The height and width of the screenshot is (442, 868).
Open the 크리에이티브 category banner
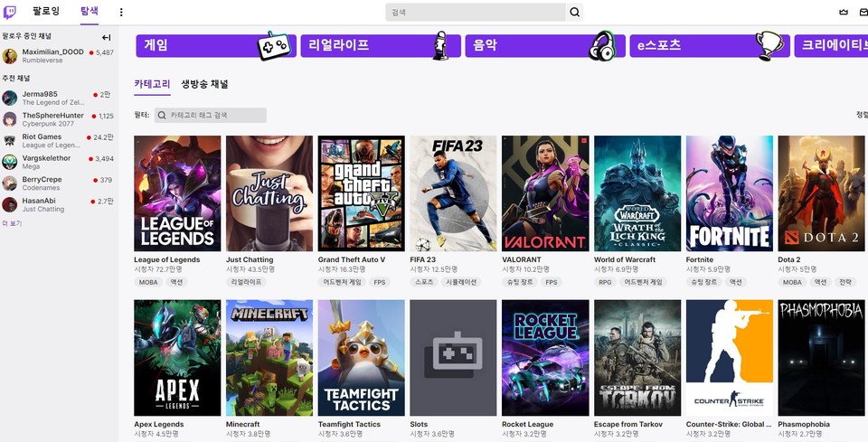(831, 46)
